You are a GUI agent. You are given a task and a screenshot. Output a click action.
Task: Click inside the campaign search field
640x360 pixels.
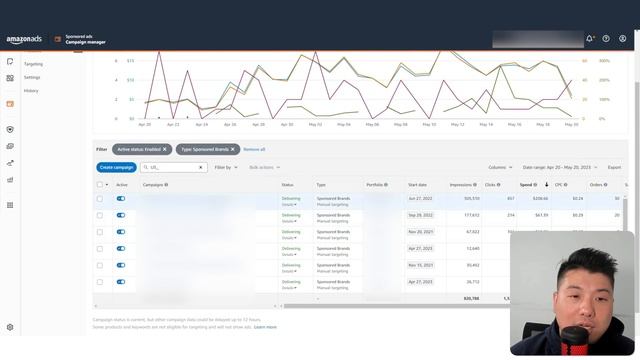pos(173,167)
